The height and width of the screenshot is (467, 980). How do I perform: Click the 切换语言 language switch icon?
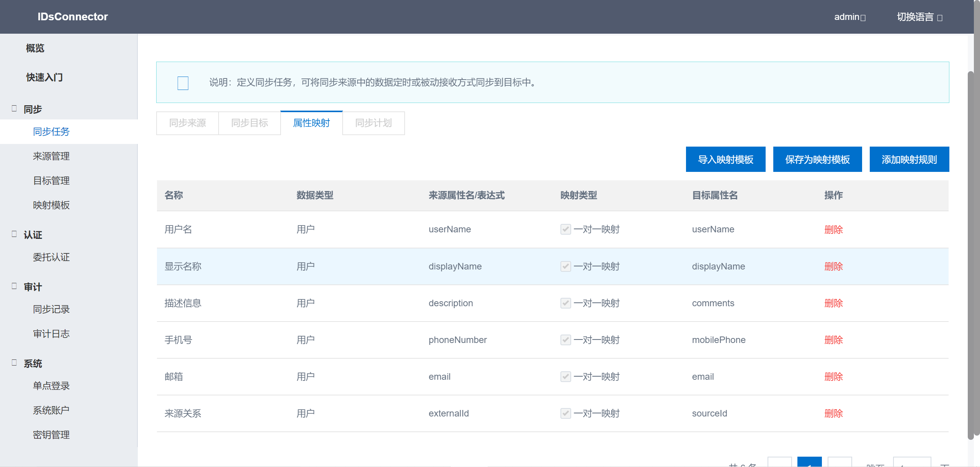[940, 18]
